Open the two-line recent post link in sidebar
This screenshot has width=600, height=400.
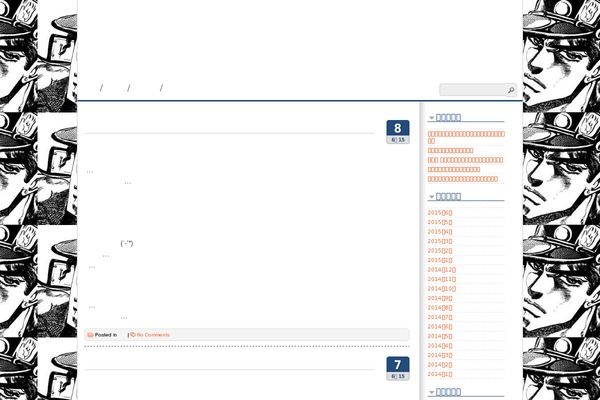tap(466, 137)
